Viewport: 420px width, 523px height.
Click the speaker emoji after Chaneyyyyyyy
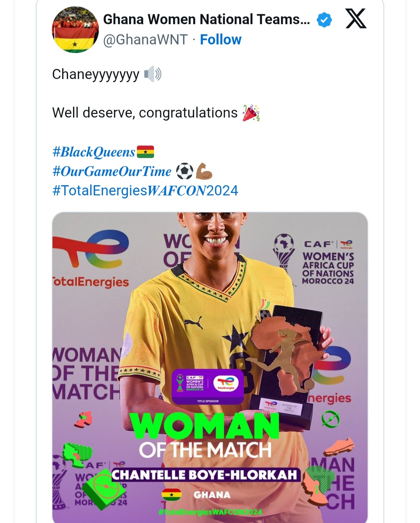point(152,74)
